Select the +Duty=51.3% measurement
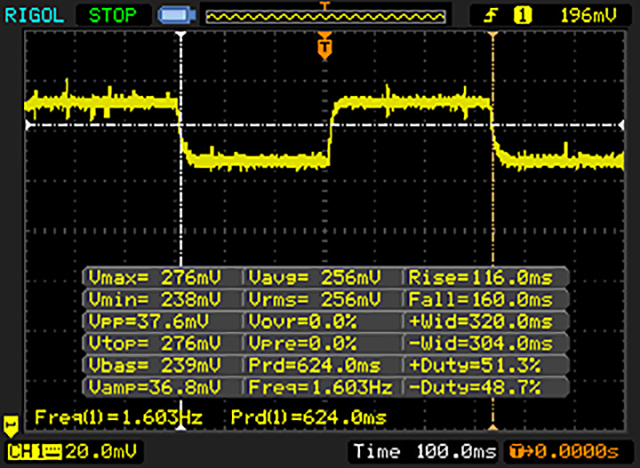Image resolution: width=640 pixels, height=468 pixels. tap(485, 364)
